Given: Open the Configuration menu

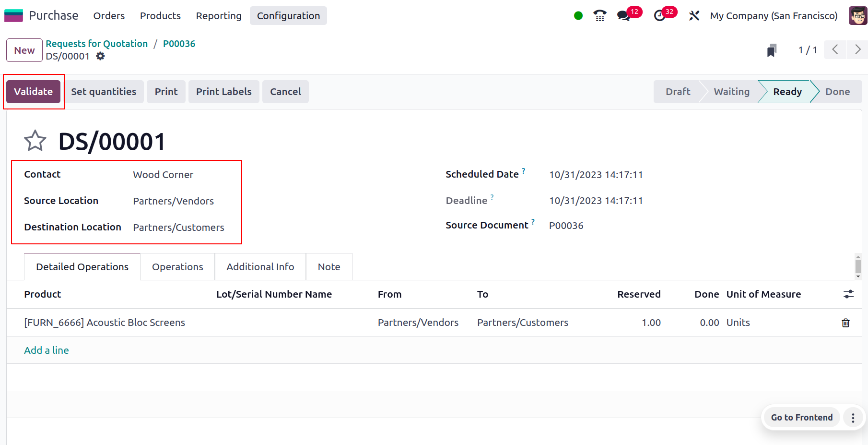Looking at the screenshot, I should click(288, 16).
